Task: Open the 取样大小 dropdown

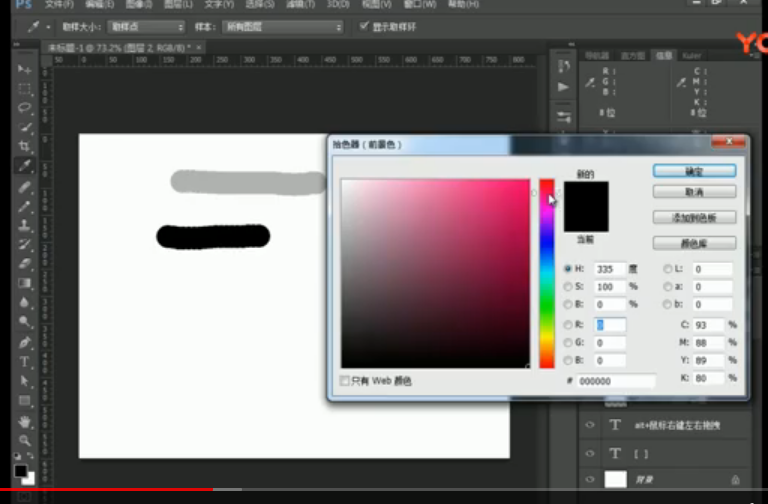Action: (146, 27)
